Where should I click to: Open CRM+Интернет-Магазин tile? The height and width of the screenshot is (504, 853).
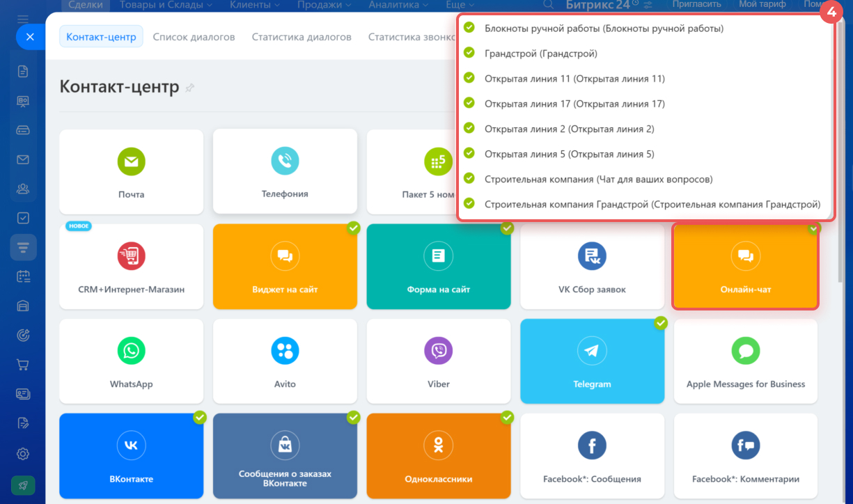tap(132, 267)
